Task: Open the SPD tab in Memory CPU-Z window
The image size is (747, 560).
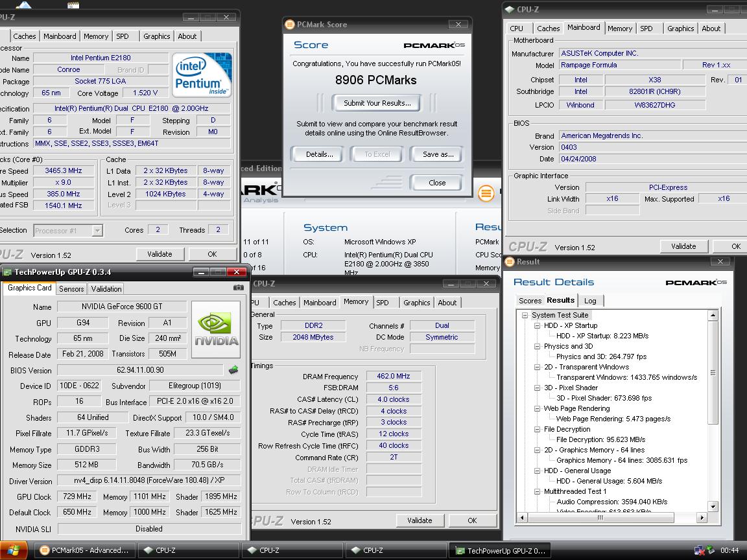Action: point(383,303)
